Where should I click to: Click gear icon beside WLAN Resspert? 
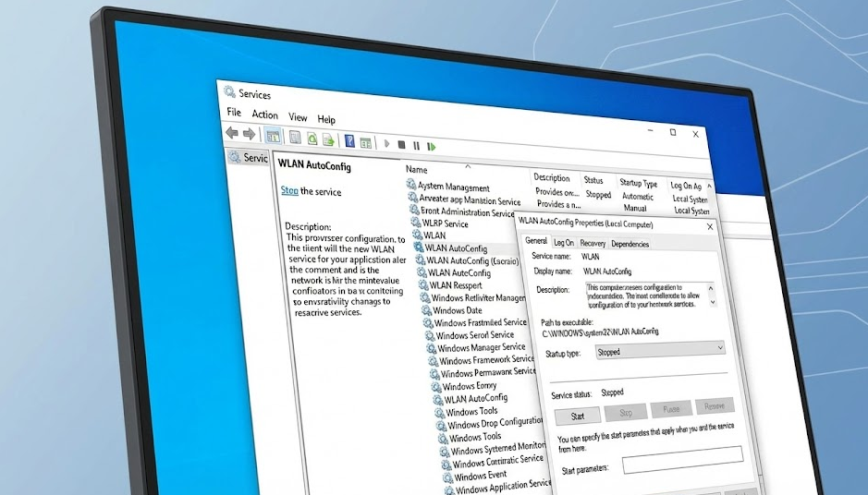tap(423, 284)
